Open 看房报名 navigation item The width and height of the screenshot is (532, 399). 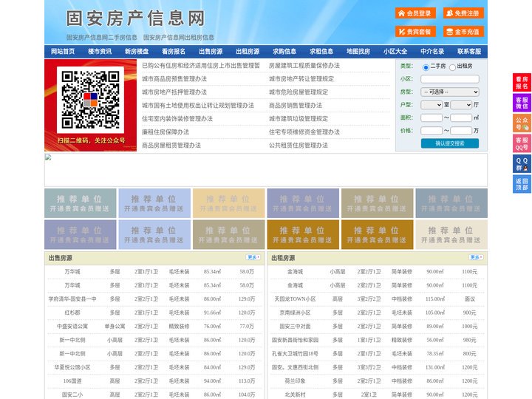[174, 52]
